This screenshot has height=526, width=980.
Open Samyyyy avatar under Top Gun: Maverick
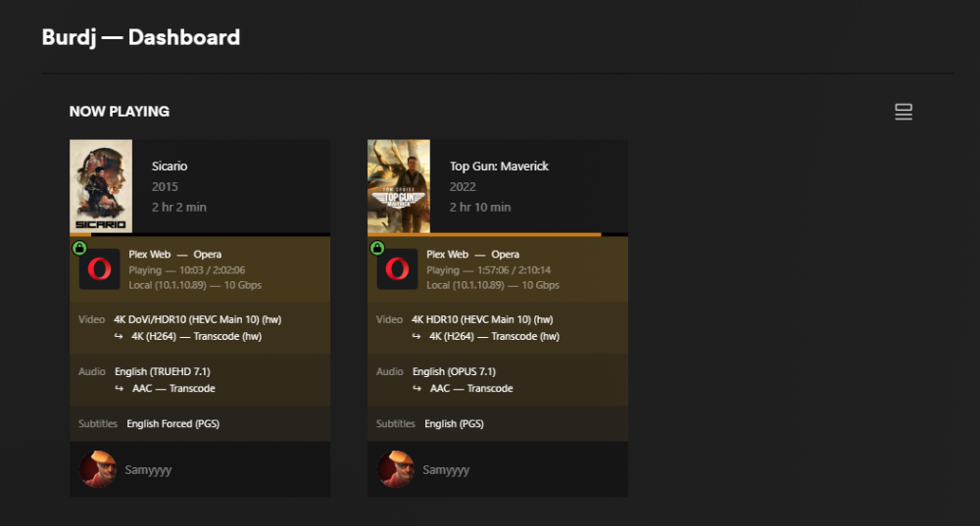tap(396, 469)
